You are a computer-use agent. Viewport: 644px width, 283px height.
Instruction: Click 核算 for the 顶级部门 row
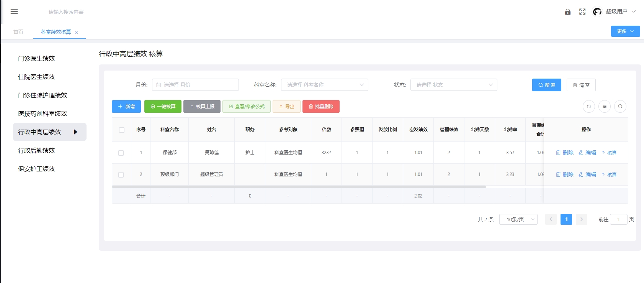coord(609,174)
